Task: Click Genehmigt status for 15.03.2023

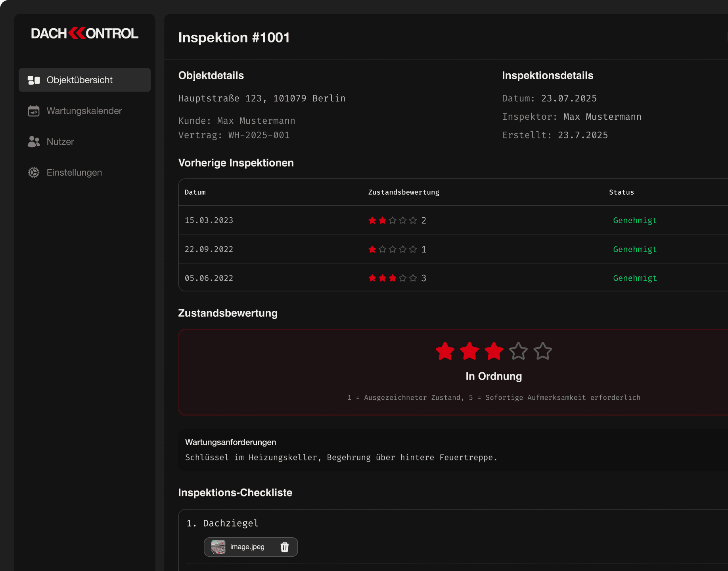Action: (635, 220)
